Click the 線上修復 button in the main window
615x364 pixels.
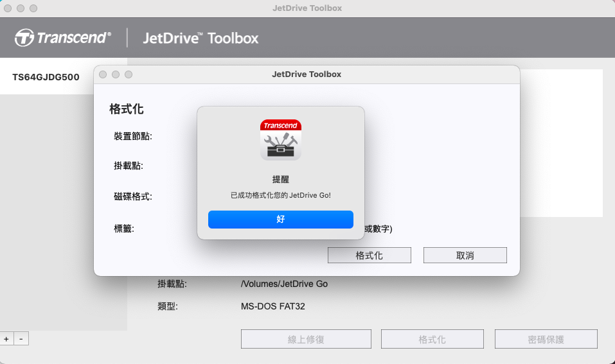(x=306, y=339)
